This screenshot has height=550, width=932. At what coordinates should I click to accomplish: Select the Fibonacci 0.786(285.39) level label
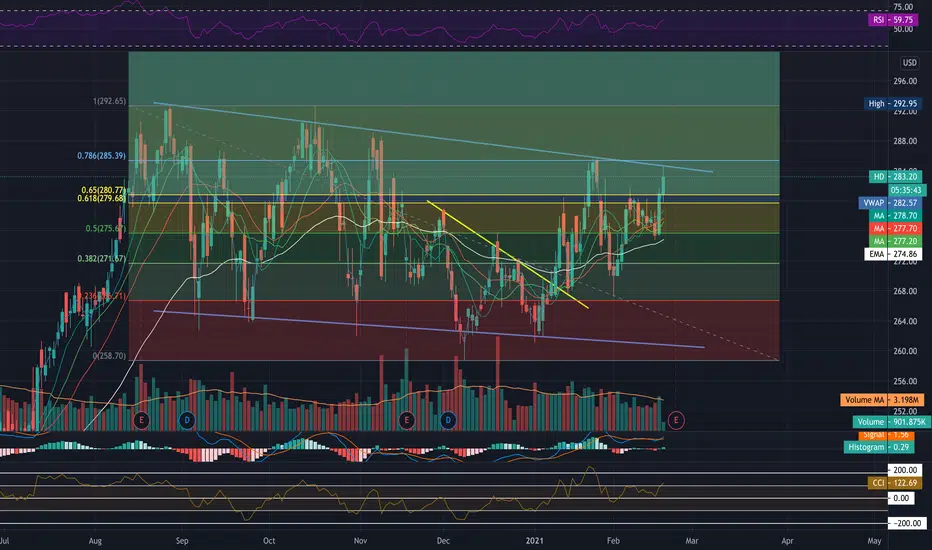pyautogui.click(x=101, y=156)
